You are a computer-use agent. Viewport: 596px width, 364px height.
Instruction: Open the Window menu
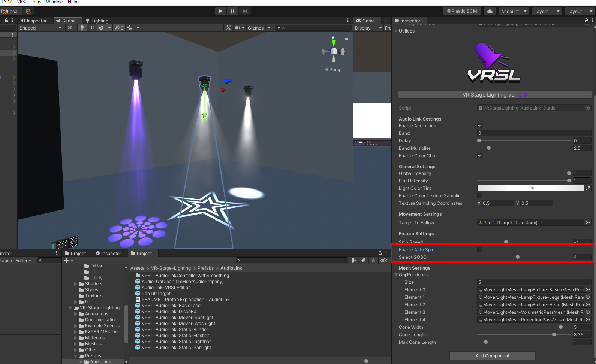54,2
